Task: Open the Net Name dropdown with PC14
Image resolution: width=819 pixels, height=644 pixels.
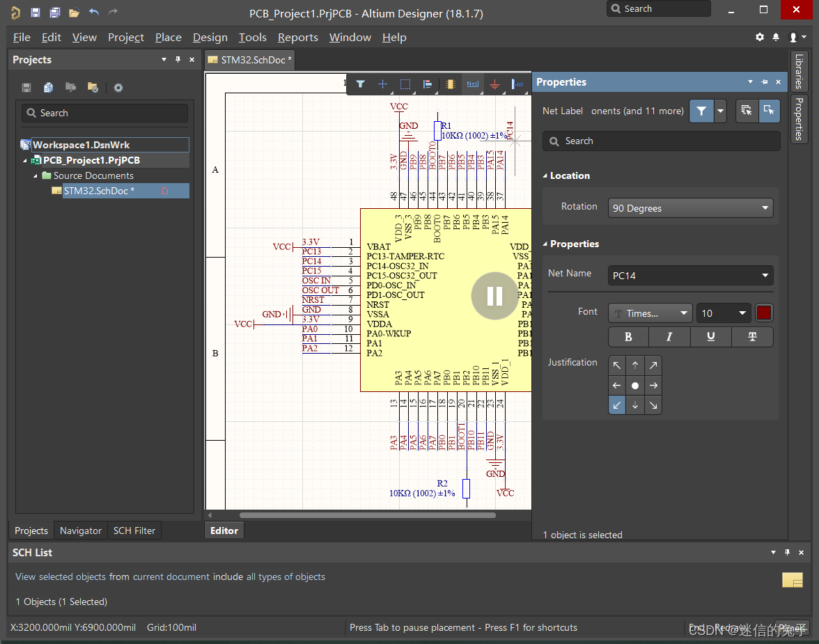Action: 691,276
